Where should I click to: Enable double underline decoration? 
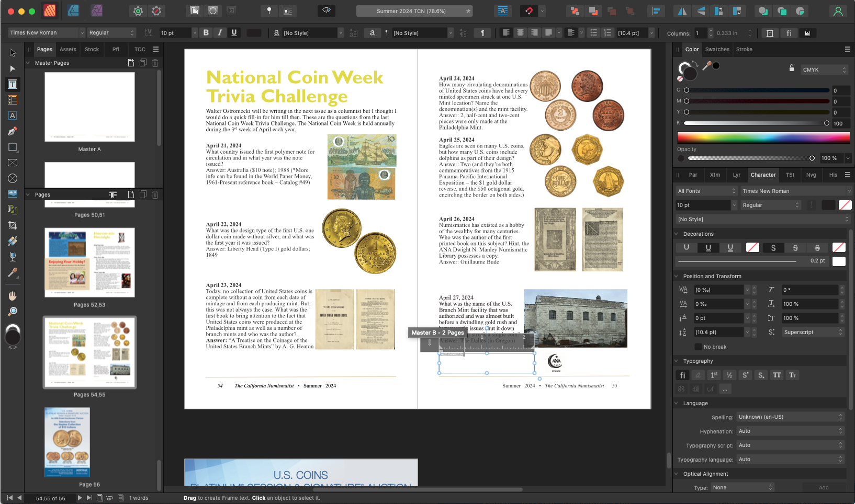[730, 247]
